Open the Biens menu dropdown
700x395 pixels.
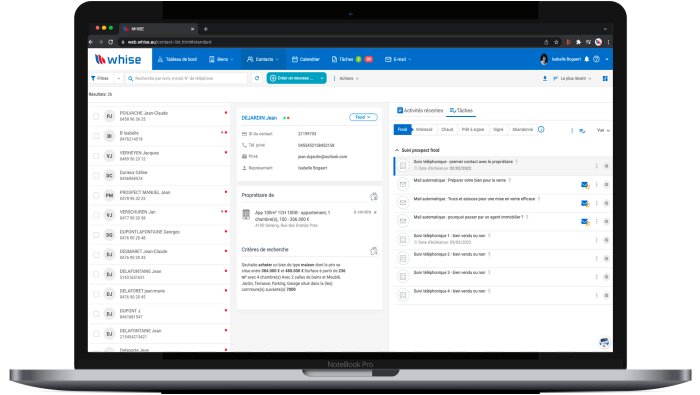click(x=221, y=59)
